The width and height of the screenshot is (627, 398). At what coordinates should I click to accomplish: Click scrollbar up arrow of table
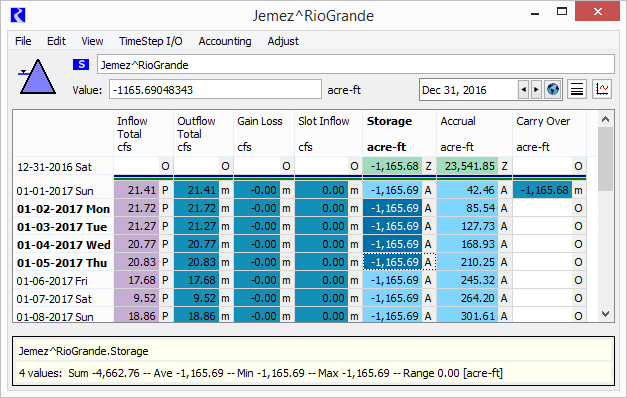point(605,119)
